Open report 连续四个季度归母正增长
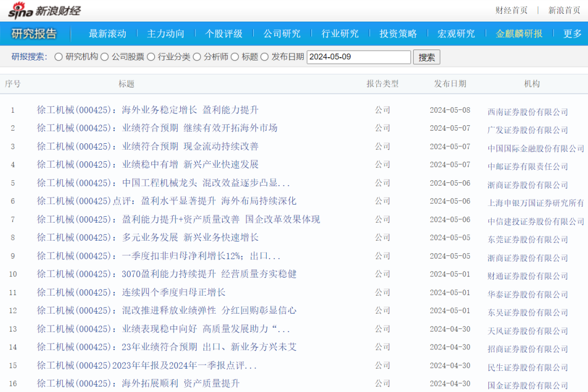 click(x=131, y=292)
